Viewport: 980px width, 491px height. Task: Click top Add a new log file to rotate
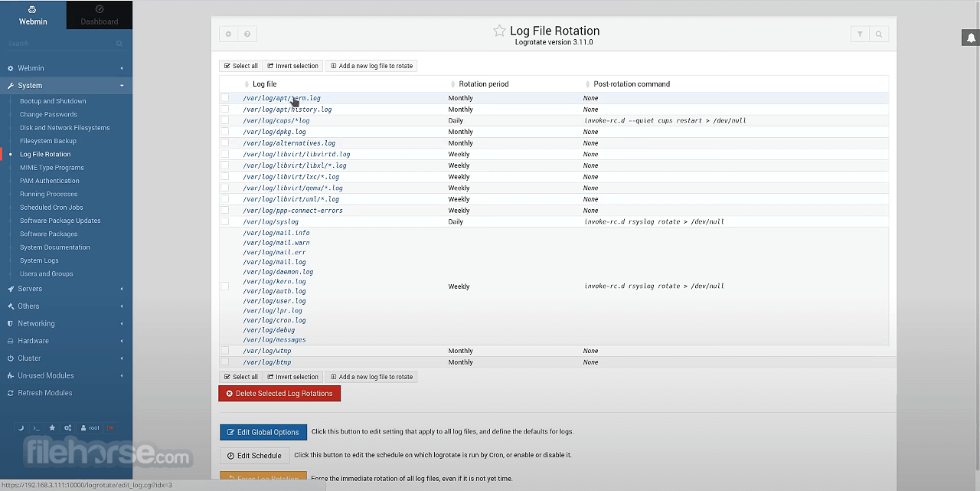coord(371,66)
